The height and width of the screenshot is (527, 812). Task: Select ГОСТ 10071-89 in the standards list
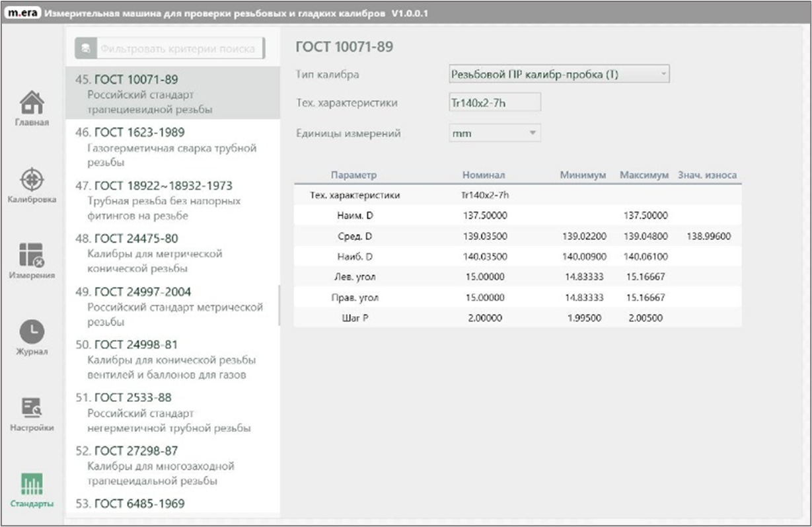click(x=173, y=93)
